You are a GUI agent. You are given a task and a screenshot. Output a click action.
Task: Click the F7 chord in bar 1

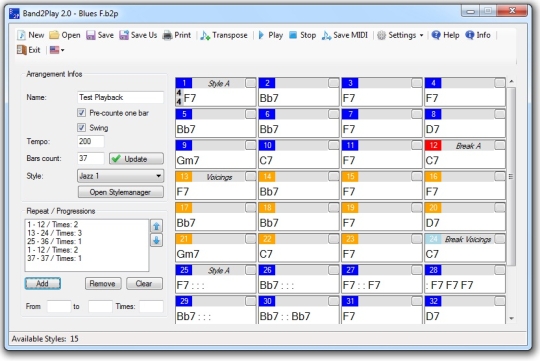click(x=190, y=98)
